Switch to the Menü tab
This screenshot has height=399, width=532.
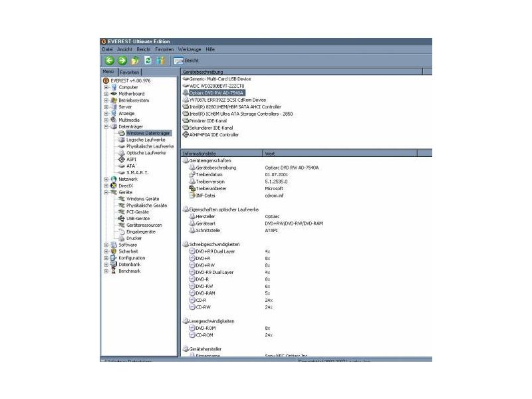coord(108,72)
